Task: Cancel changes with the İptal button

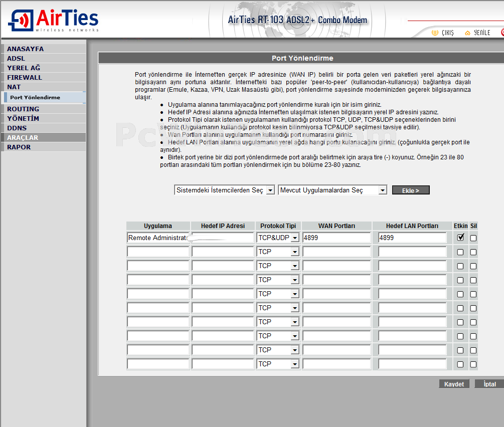Action: [489, 384]
